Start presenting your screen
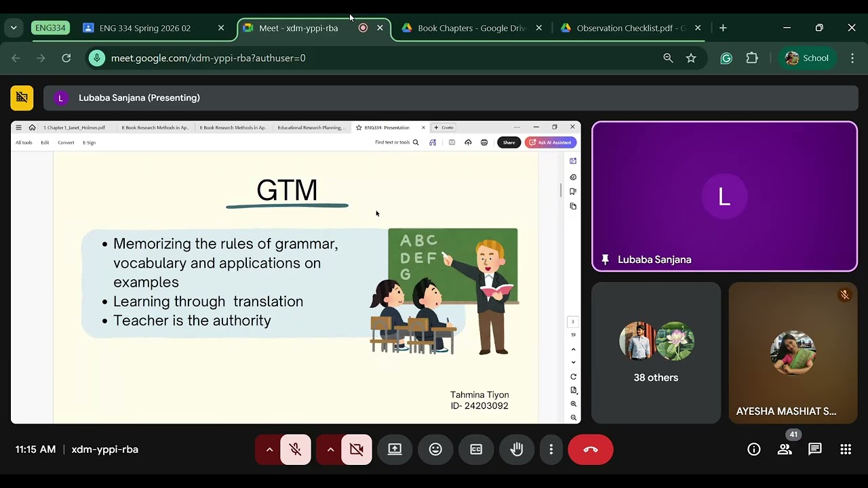The width and height of the screenshot is (868, 488). tap(395, 449)
